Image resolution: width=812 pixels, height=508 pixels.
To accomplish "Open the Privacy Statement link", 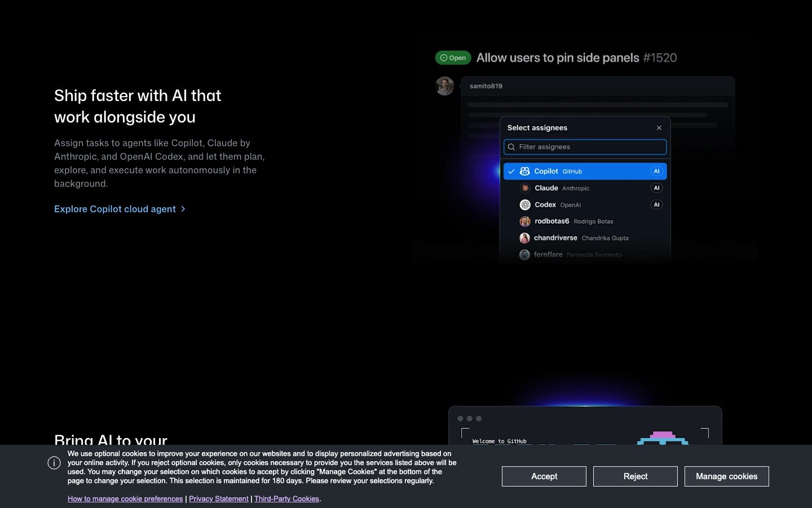I will click(x=218, y=499).
